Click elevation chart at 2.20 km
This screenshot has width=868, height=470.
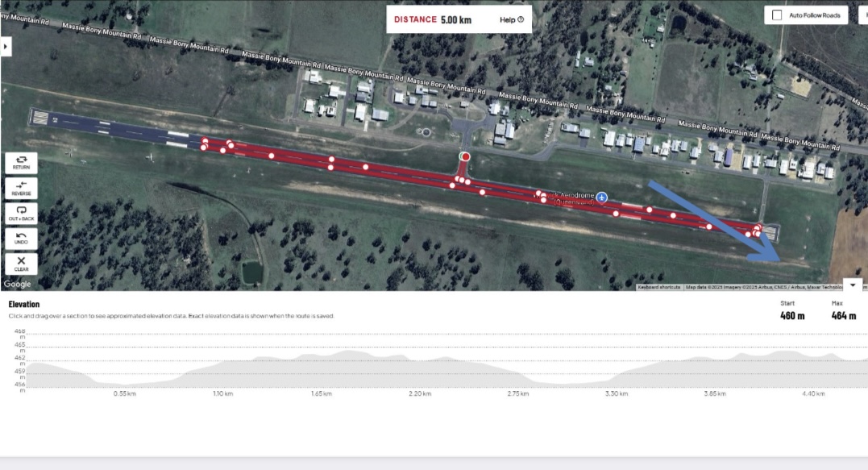coord(420,371)
